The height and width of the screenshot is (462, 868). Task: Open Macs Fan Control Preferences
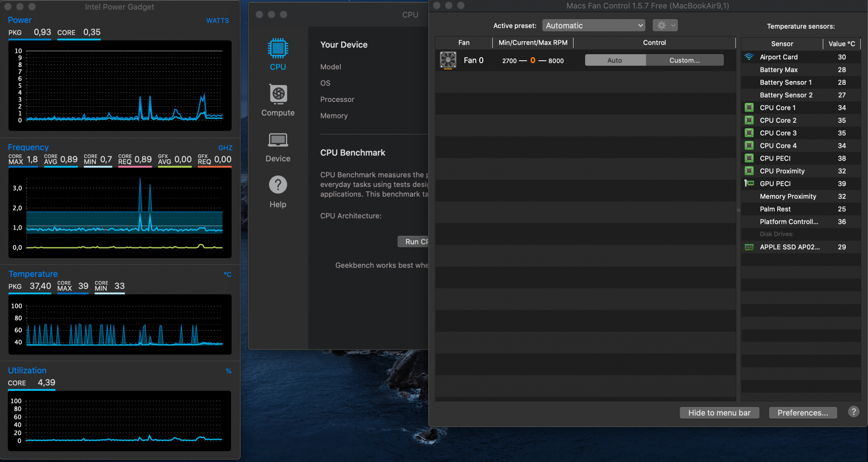point(802,413)
